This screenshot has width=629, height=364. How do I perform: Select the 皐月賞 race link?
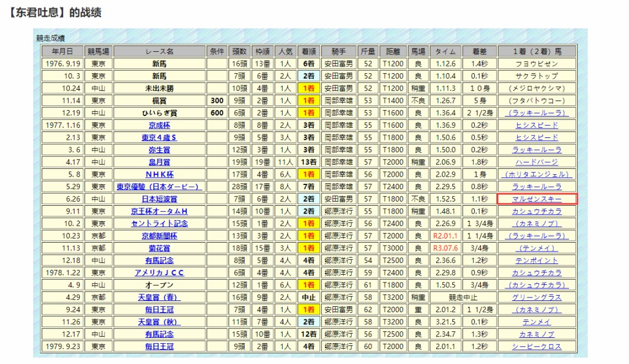click(x=159, y=162)
